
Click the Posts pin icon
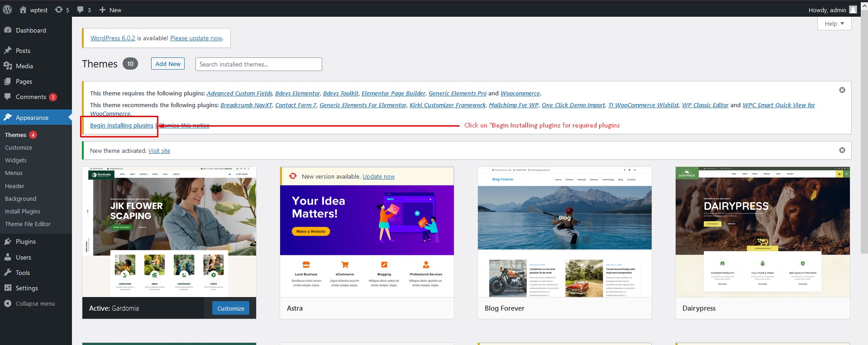tap(8, 50)
